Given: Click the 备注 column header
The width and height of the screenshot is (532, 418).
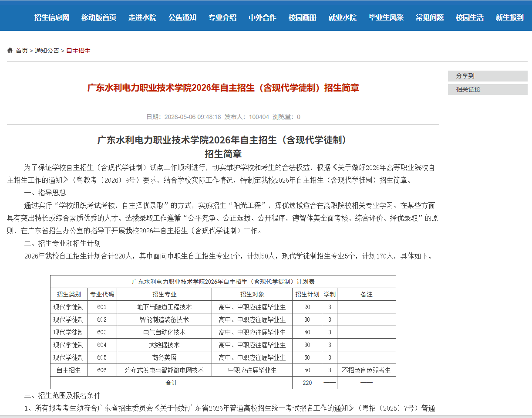Looking at the screenshot, I should coord(367,294).
